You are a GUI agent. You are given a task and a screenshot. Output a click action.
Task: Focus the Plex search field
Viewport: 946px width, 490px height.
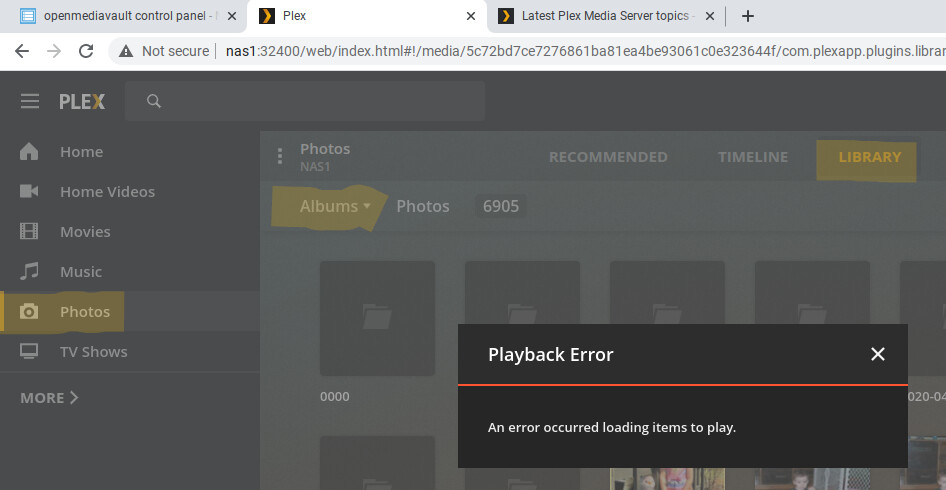coord(305,101)
